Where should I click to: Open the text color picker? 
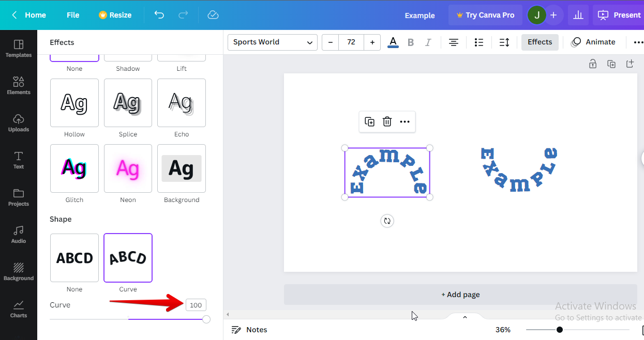393,42
